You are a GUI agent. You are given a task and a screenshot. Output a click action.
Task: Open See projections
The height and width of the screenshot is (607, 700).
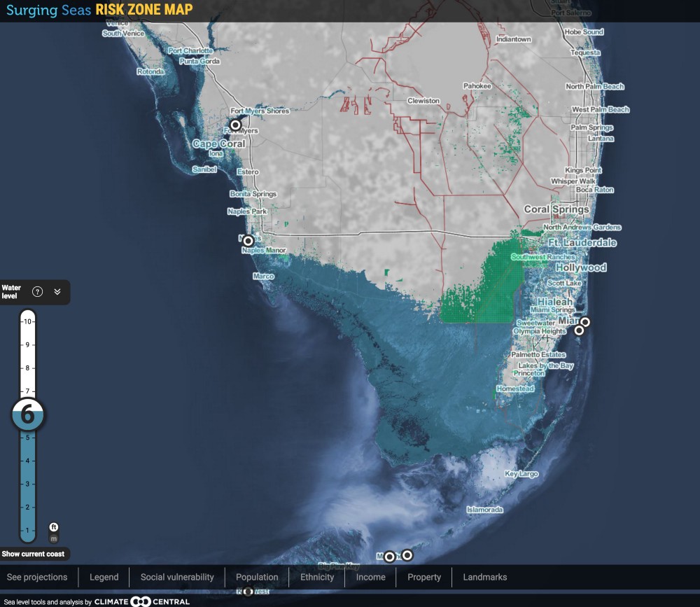point(36,577)
